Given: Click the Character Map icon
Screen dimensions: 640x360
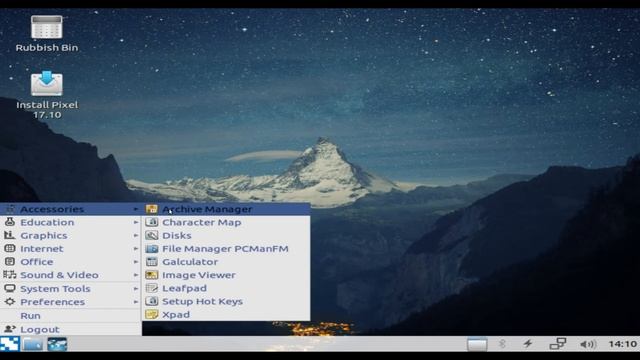Looking at the screenshot, I should (151, 222).
